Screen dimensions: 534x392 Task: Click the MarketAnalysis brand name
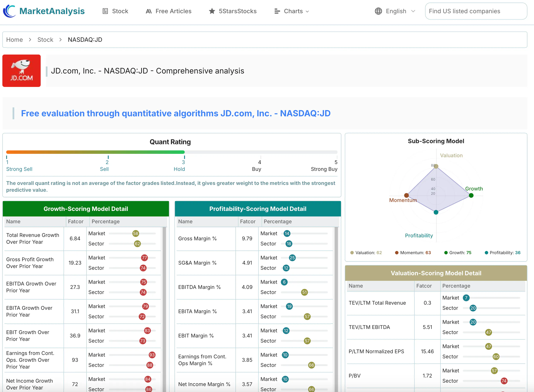[52, 11]
